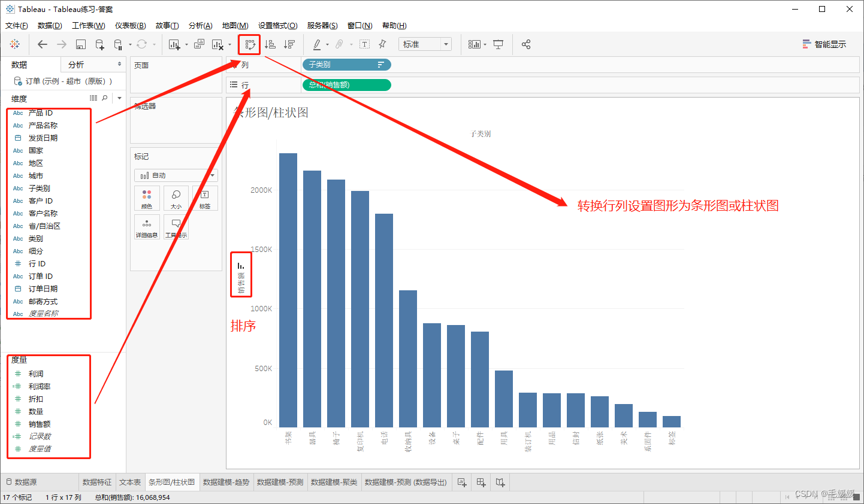Screen dimensions: 864x504
Task: Click the highlight pen icon
Action: tap(317, 44)
